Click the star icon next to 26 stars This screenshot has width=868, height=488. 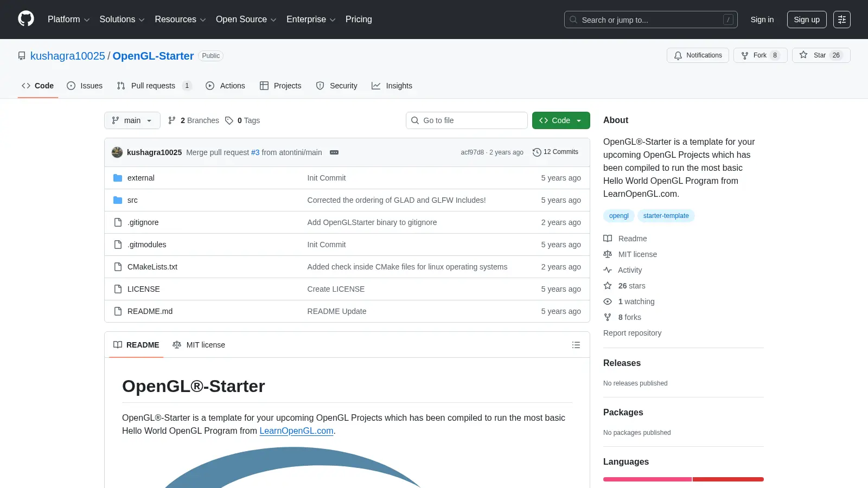click(608, 286)
